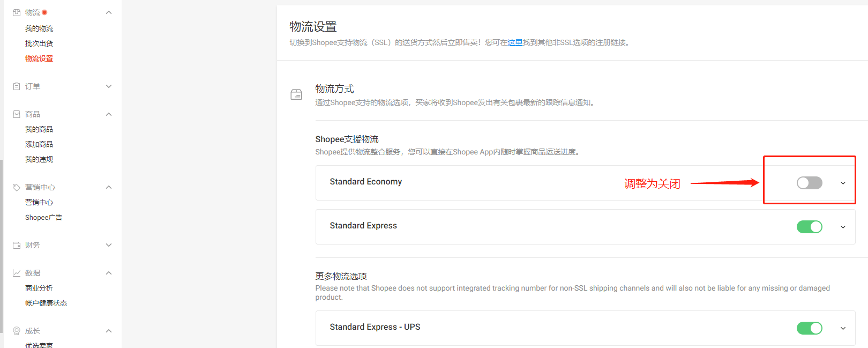The width and height of the screenshot is (868, 348).
Task: Click the 数据 chart icon
Action: 17,273
